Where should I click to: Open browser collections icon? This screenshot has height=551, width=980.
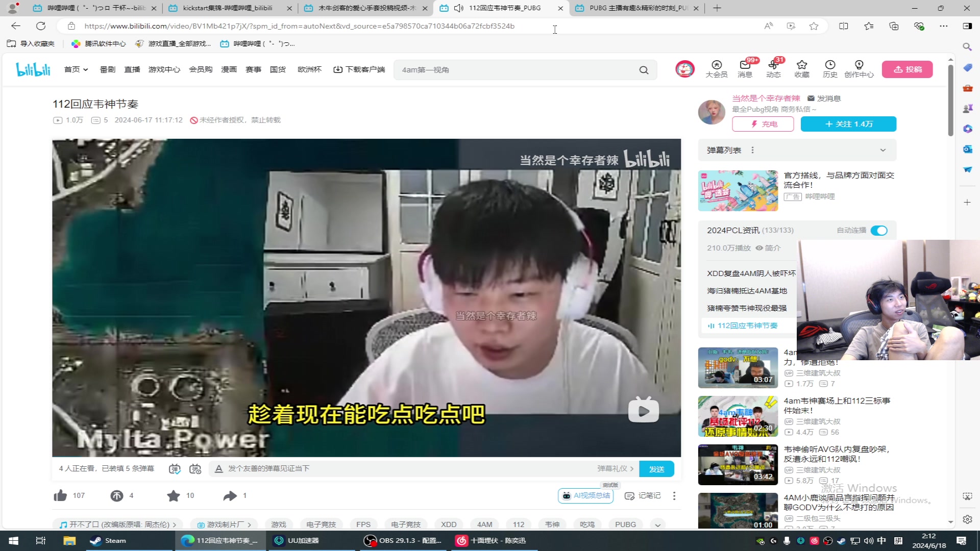click(894, 26)
